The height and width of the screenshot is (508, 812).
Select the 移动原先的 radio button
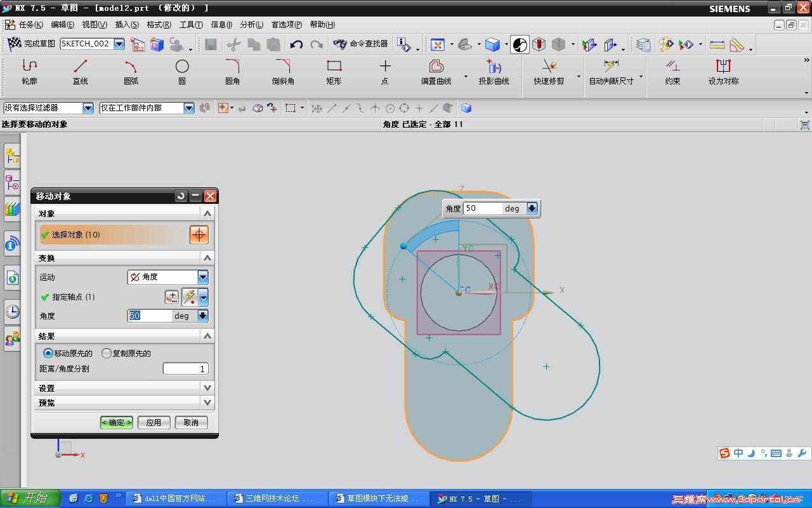[48, 353]
